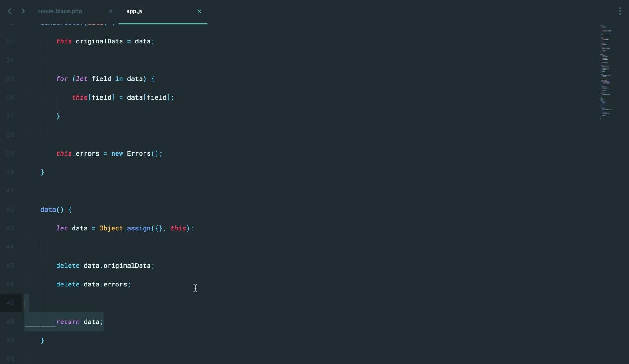The width and height of the screenshot is (629, 364).
Task: Close the create.blade.php tab
Action: [x=110, y=11]
